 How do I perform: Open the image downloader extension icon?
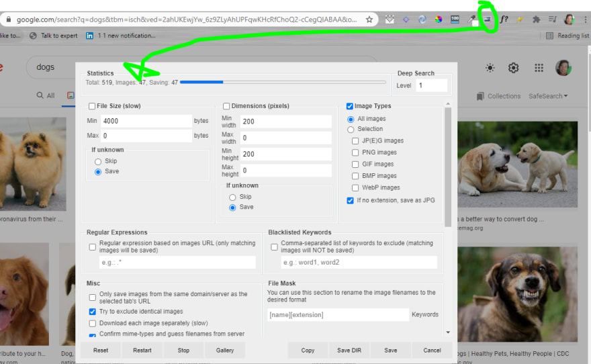pos(488,19)
